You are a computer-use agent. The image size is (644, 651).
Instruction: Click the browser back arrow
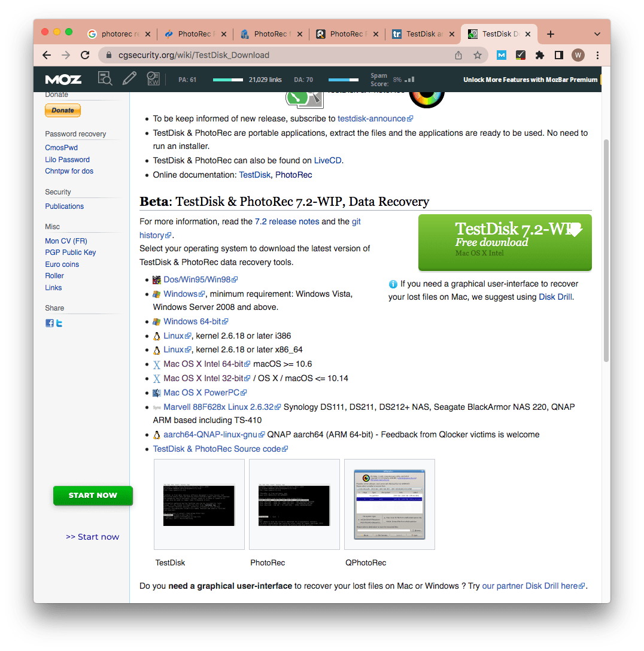click(47, 55)
